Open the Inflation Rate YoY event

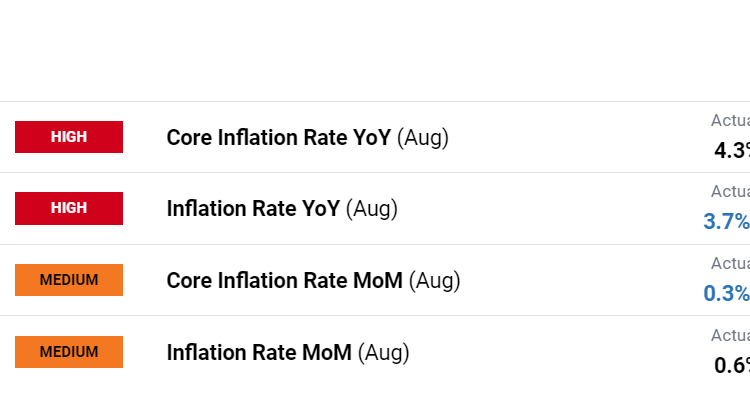[x=253, y=209]
